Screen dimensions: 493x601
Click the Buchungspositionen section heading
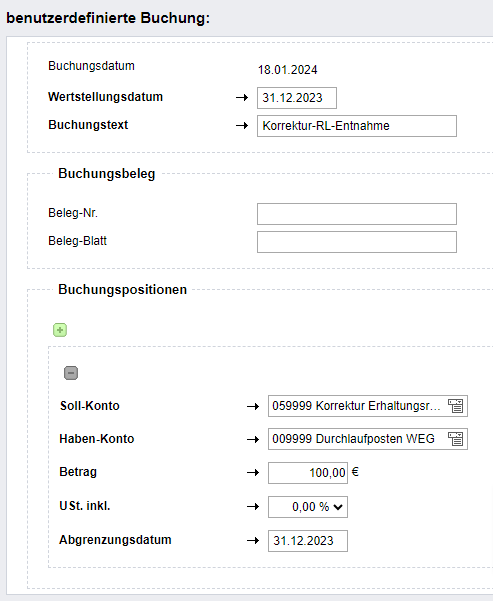[122, 289]
